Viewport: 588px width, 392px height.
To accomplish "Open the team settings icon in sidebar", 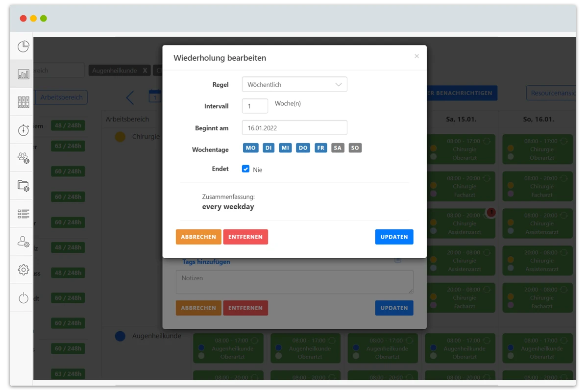I will pyautogui.click(x=23, y=158).
